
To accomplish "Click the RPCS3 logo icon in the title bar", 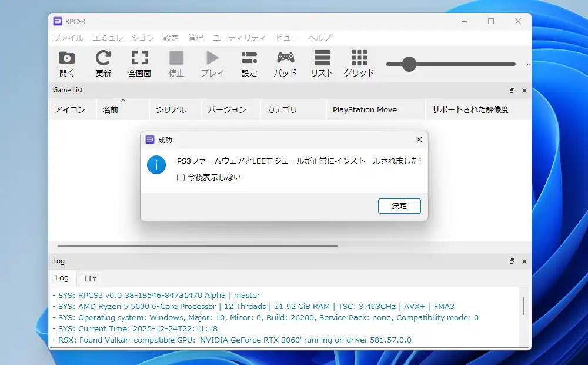I will click(58, 21).
